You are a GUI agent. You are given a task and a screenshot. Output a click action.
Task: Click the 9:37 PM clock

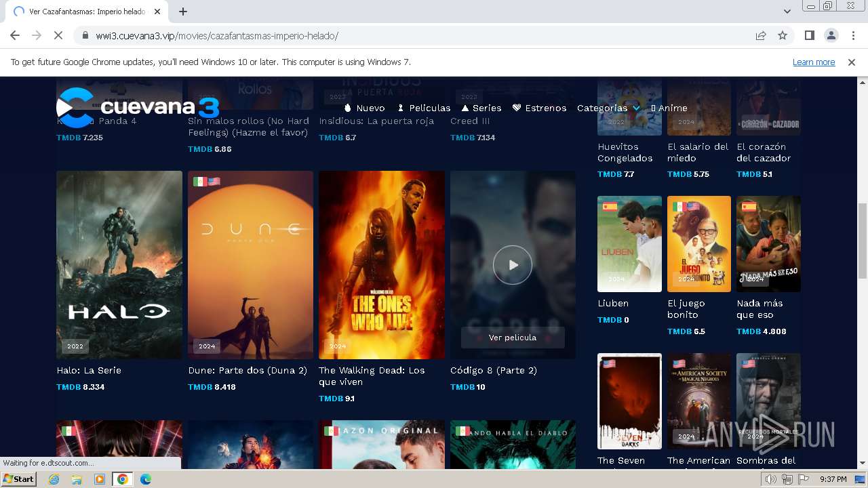[833, 479]
